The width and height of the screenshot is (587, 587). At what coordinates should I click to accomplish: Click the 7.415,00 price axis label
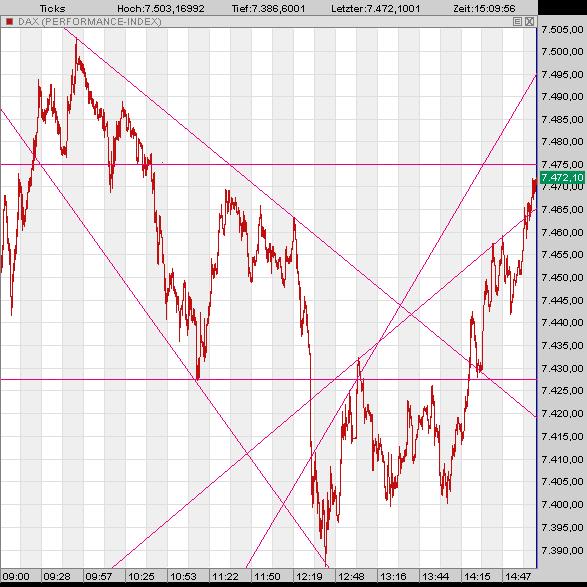pos(562,437)
